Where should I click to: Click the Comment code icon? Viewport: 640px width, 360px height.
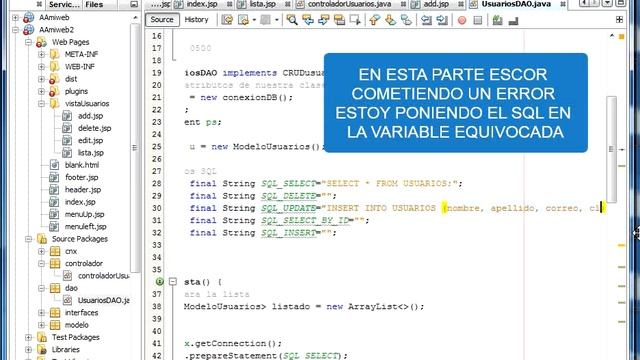pyautogui.click(x=497, y=20)
